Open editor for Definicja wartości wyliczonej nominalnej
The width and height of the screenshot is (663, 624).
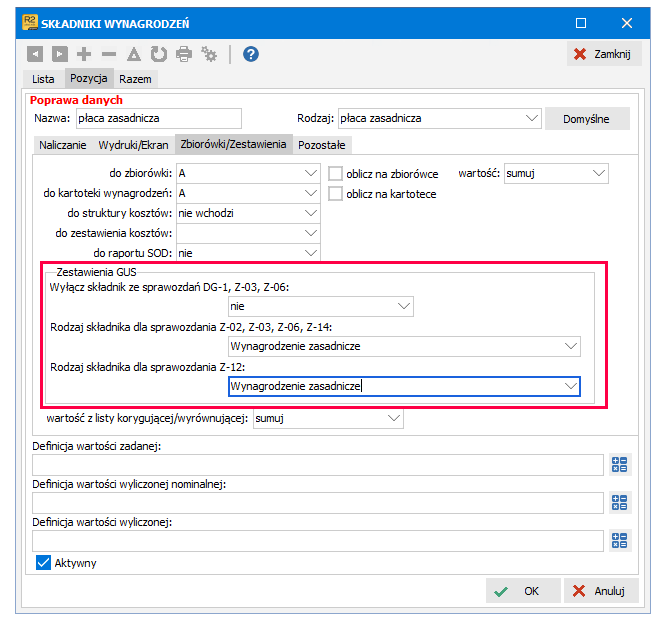tap(620, 503)
